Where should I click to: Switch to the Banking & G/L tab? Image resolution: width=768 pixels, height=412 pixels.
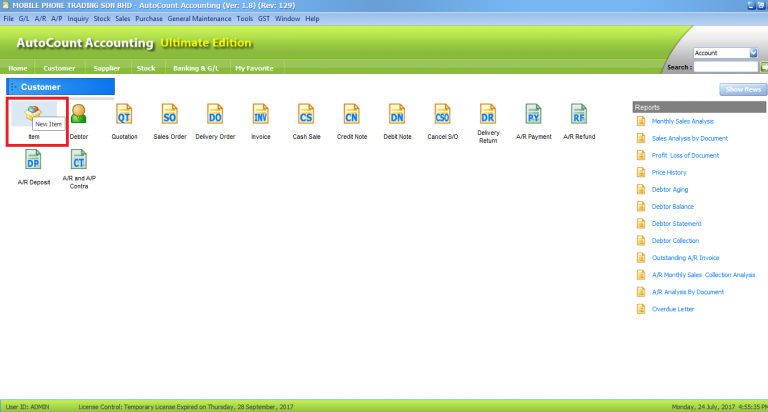196,68
